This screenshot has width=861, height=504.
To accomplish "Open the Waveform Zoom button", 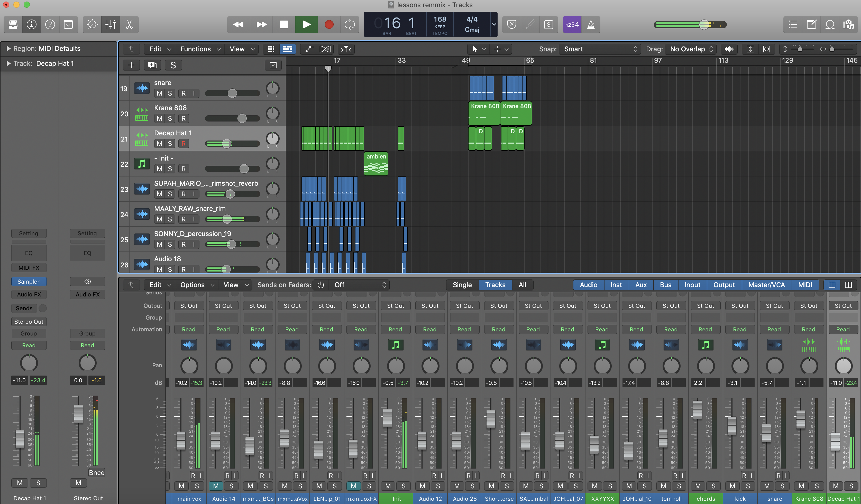I will coord(729,49).
